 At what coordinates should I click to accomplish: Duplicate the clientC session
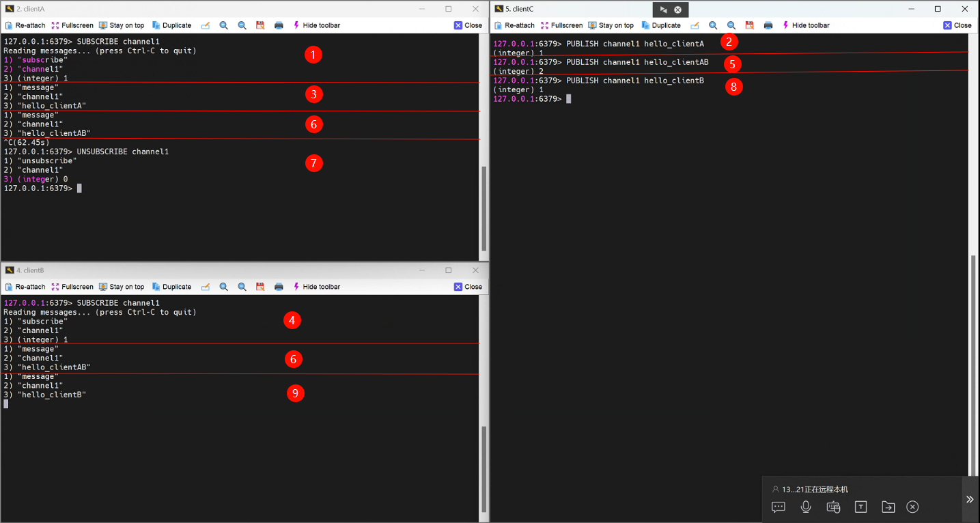(x=660, y=25)
